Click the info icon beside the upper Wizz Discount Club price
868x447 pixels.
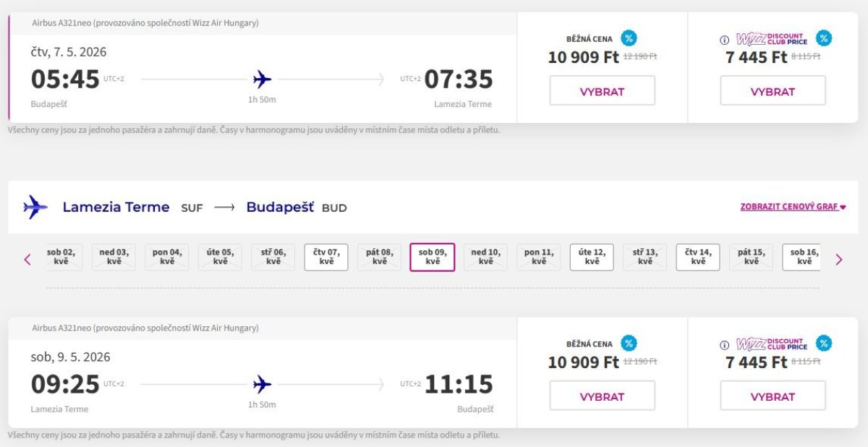724,40
